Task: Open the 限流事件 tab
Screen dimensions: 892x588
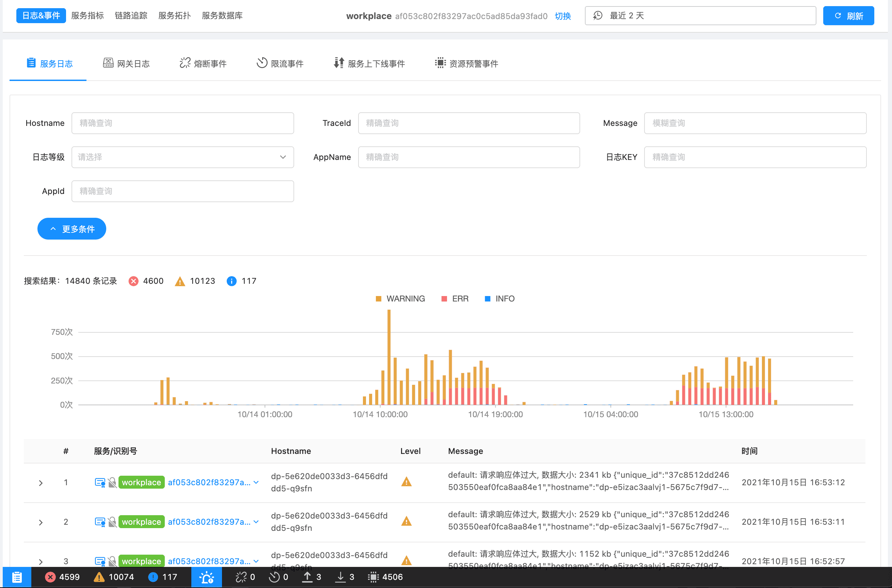Action: 280,63
